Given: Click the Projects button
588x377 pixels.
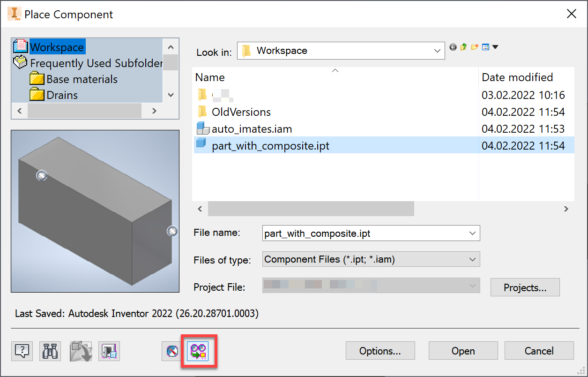Looking at the screenshot, I should [524, 287].
